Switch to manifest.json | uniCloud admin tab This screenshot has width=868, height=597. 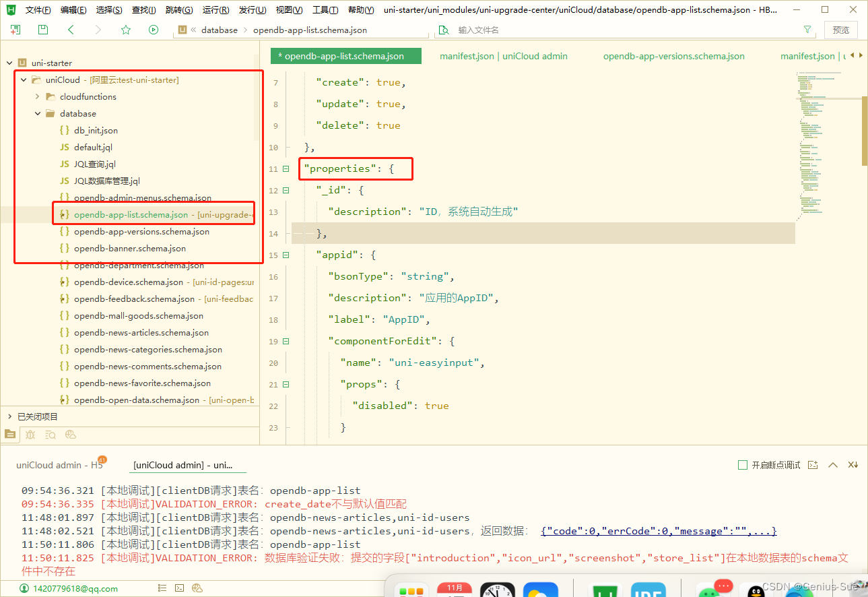click(x=504, y=56)
